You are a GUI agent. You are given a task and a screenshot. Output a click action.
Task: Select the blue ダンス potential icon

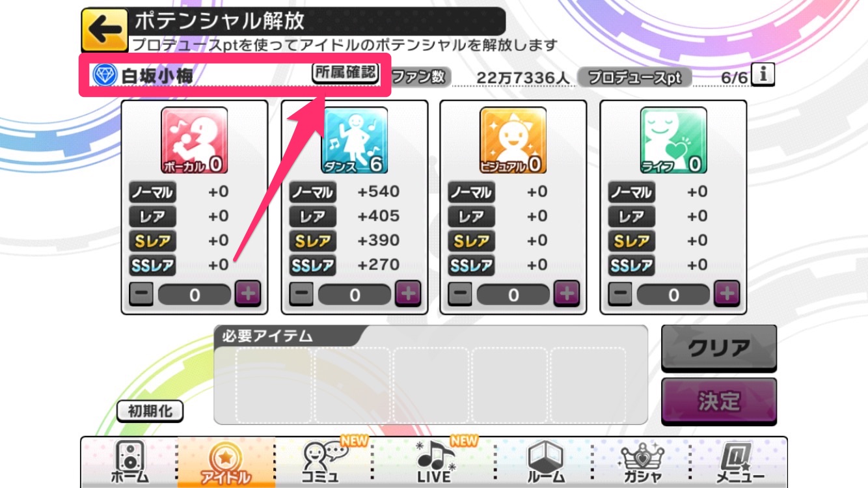click(354, 141)
